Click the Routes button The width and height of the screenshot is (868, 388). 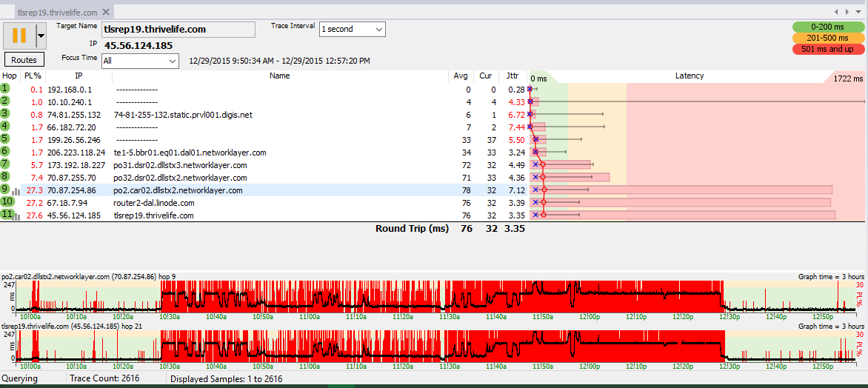pyautogui.click(x=24, y=60)
